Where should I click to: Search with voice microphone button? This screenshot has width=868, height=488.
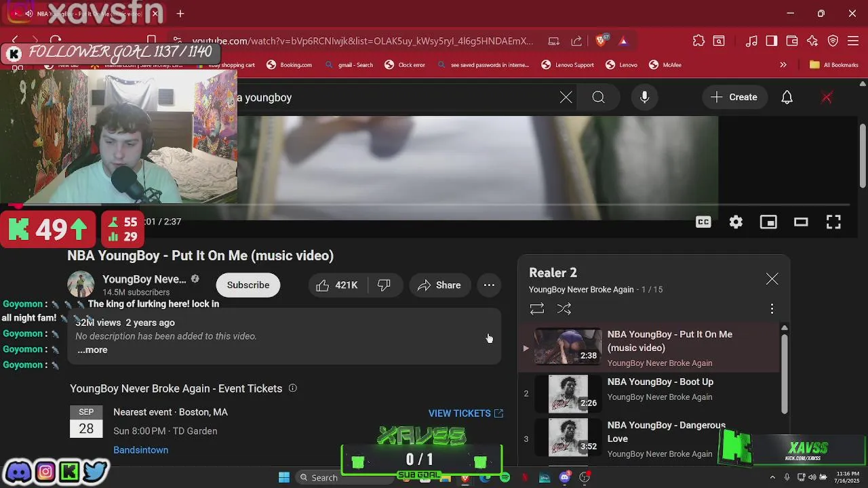pyautogui.click(x=645, y=98)
